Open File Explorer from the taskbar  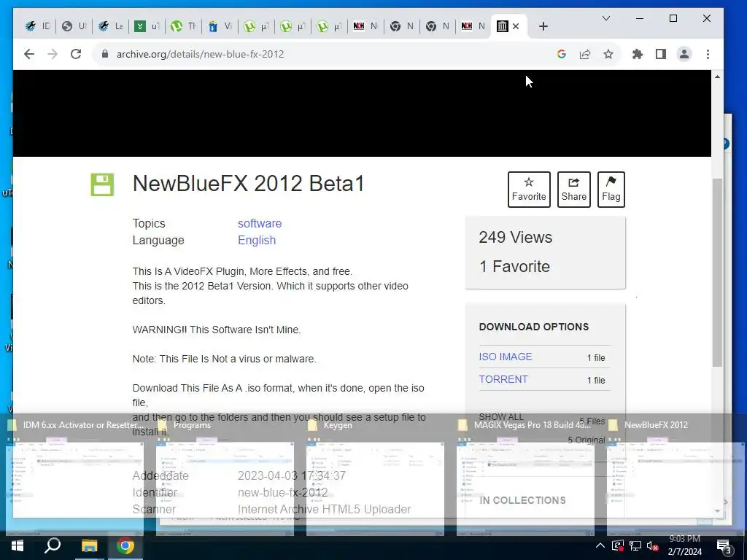(89, 546)
